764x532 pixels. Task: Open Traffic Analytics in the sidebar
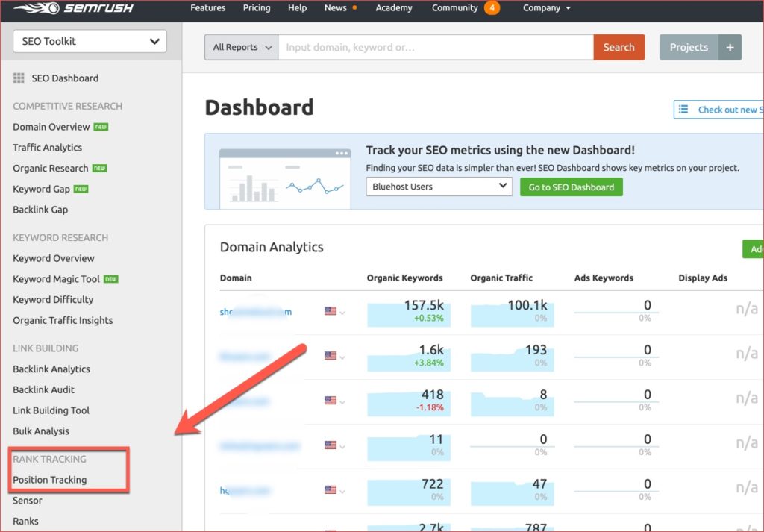47,148
